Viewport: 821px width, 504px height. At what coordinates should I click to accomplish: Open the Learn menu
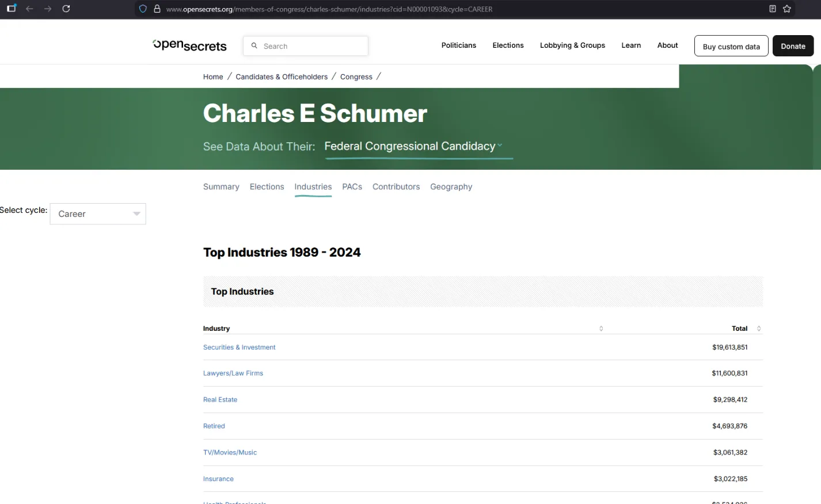631,45
